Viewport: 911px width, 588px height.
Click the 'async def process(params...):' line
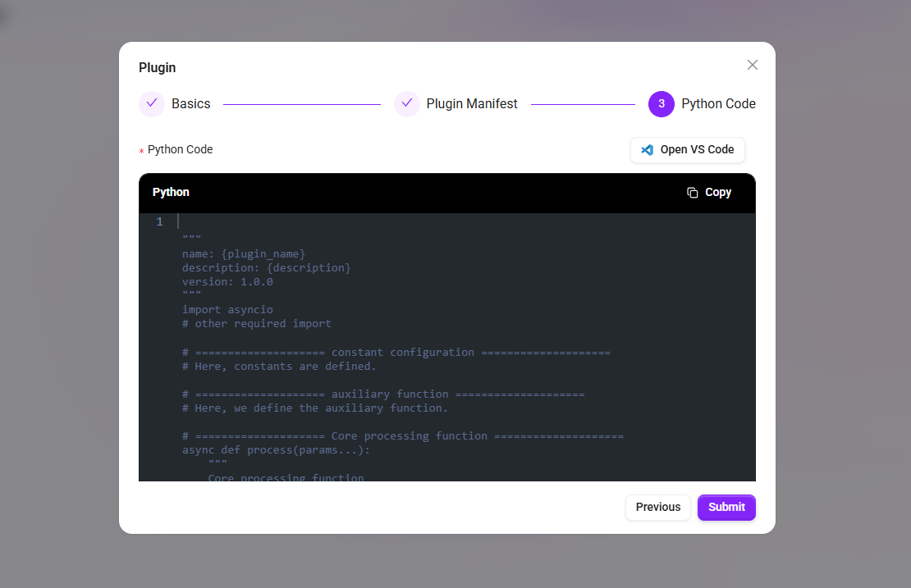click(x=276, y=450)
